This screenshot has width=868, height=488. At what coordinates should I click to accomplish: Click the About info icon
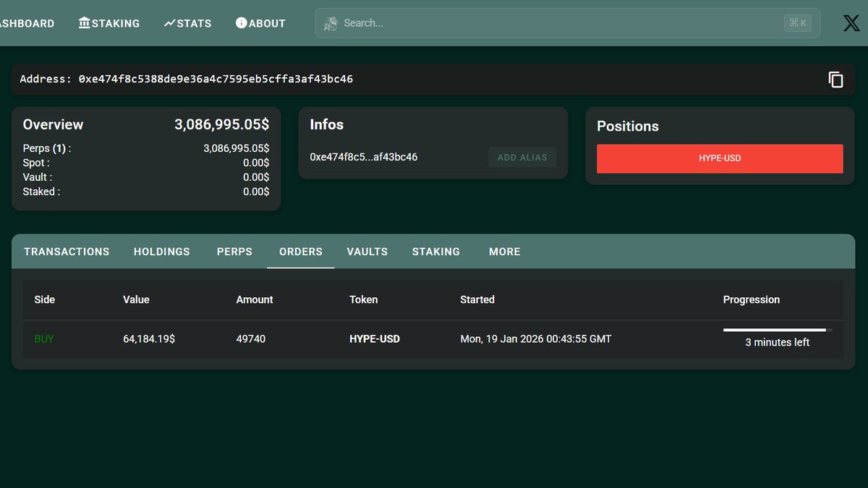click(x=242, y=23)
